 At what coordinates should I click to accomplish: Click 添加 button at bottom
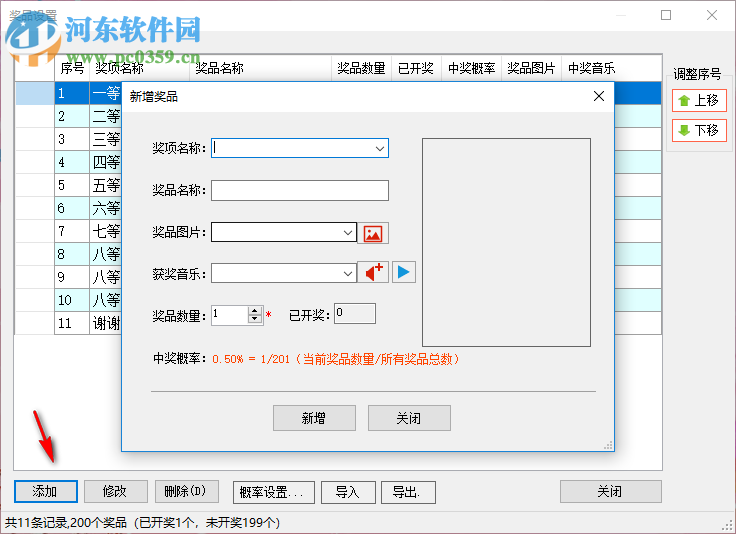pos(46,491)
